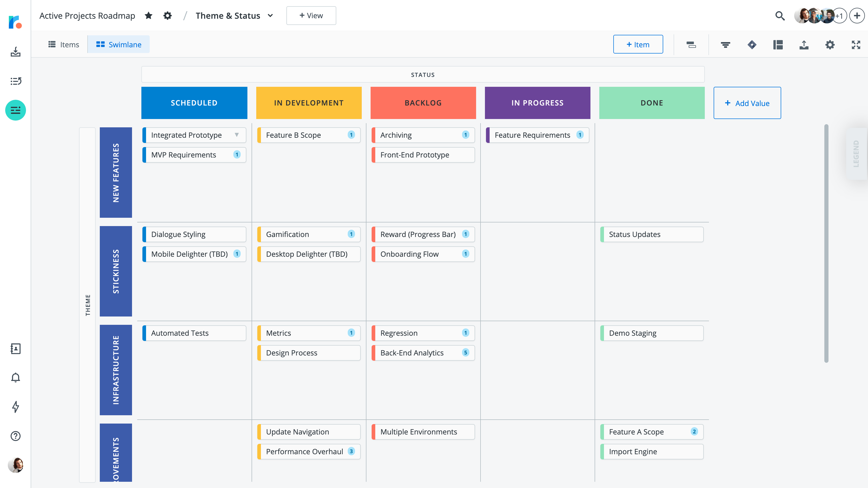The width and height of the screenshot is (868, 488).
Task: Open the Status Updates card
Action: point(652,234)
